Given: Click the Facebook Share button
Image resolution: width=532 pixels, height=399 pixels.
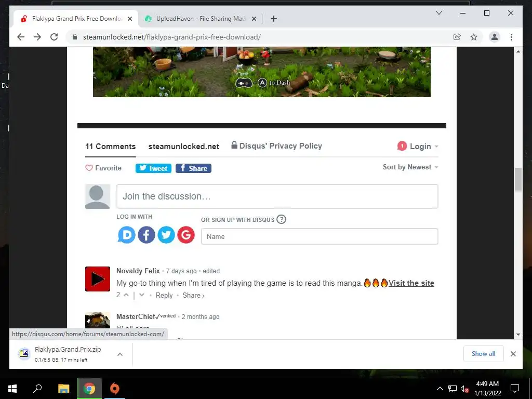Looking at the screenshot, I should pyautogui.click(x=193, y=168).
